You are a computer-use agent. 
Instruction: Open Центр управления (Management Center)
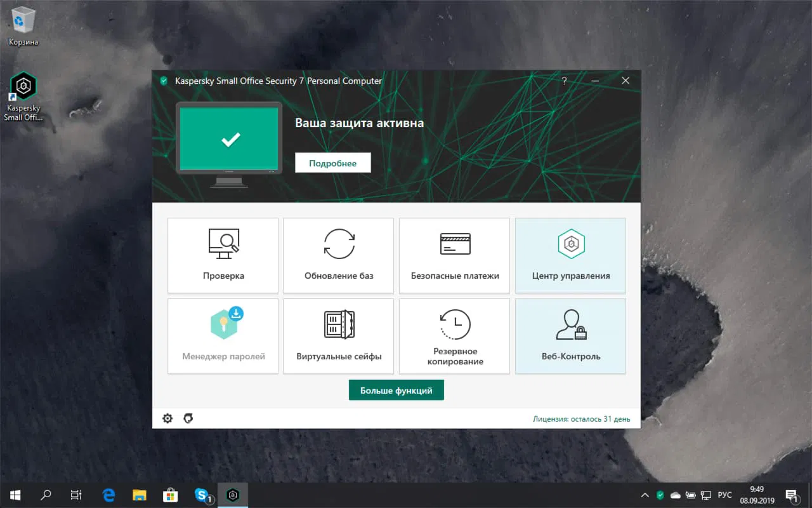(x=570, y=255)
